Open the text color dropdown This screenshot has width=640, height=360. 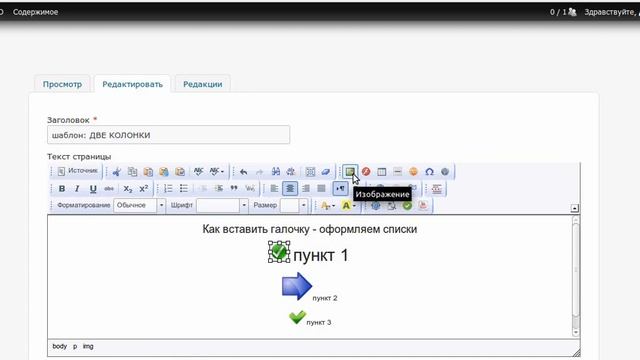point(328,206)
